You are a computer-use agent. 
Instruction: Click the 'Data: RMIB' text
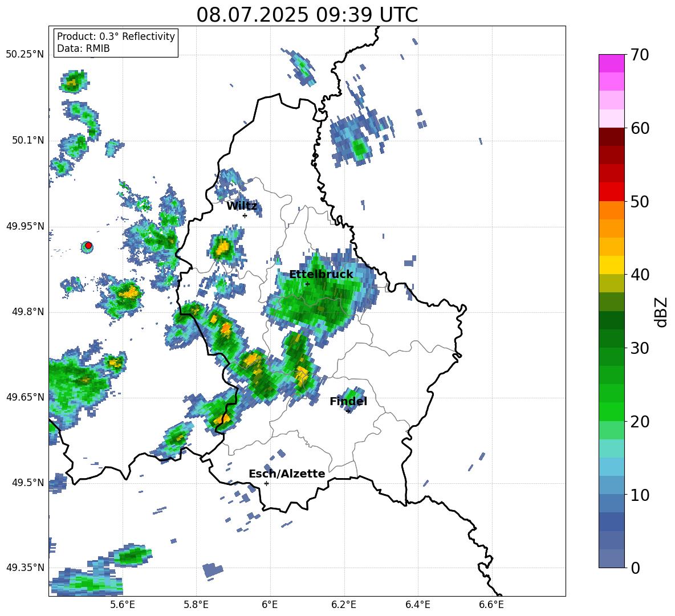(x=83, y=48)
